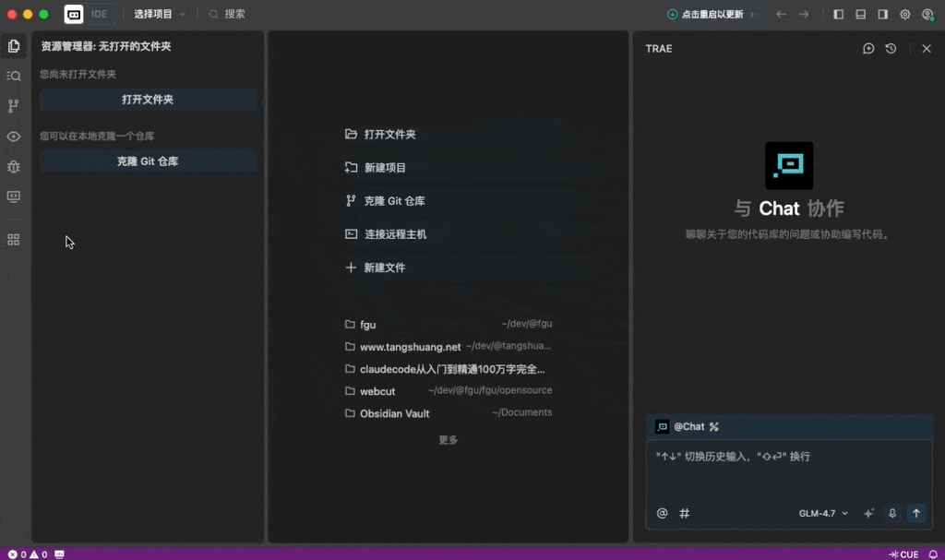Toggle the bottom panel layout
Screen dimensions: 945x560
tap(861, 15)
